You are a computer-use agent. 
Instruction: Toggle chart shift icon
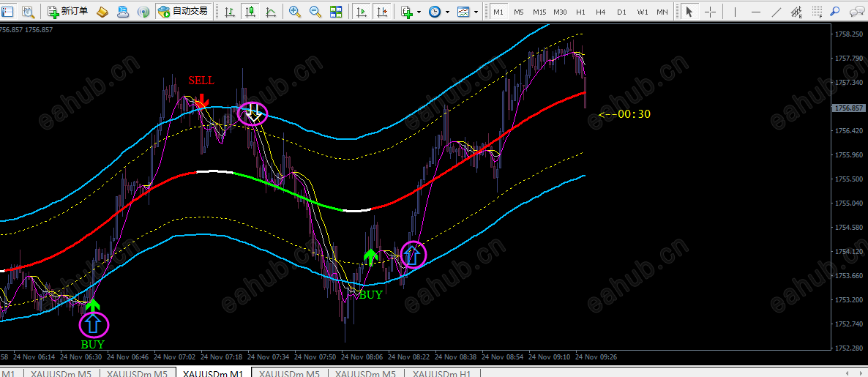point(382,11)
